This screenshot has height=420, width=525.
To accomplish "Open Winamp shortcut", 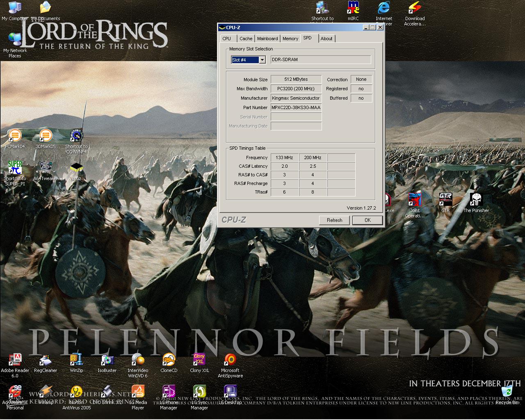I will (x=46, y=395).
